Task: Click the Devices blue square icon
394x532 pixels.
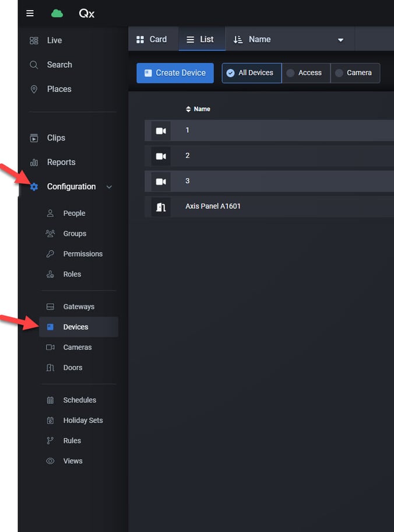Action: (x=50, y=327)
